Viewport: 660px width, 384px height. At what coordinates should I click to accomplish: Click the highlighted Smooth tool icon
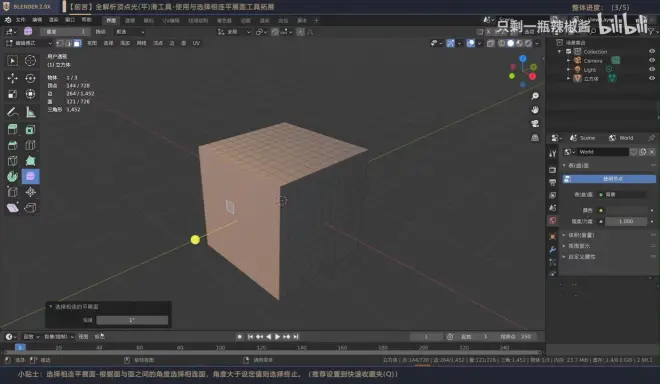(x=30, y=176)
